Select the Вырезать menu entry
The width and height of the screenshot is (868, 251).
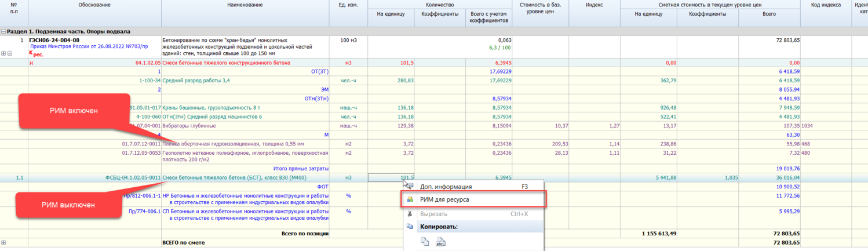click(x=433, y=214)
